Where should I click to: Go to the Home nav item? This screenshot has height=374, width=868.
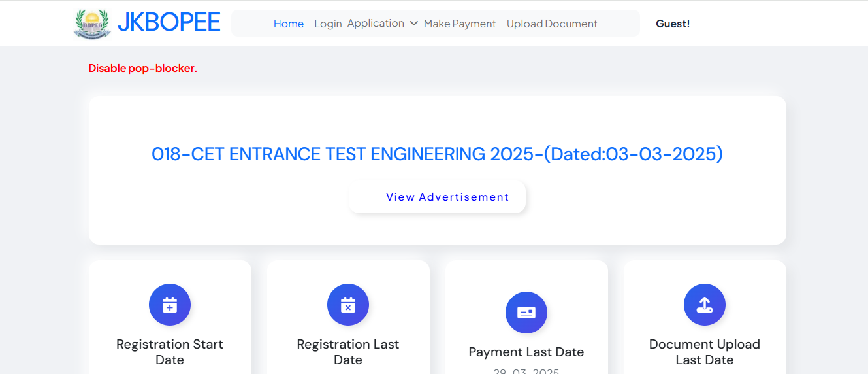(288, 24)
